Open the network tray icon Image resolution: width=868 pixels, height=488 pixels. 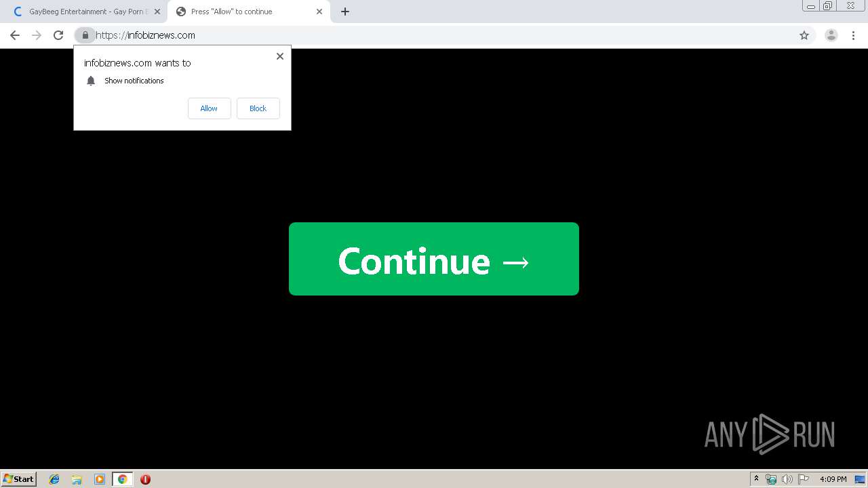[x=771, y=479]
